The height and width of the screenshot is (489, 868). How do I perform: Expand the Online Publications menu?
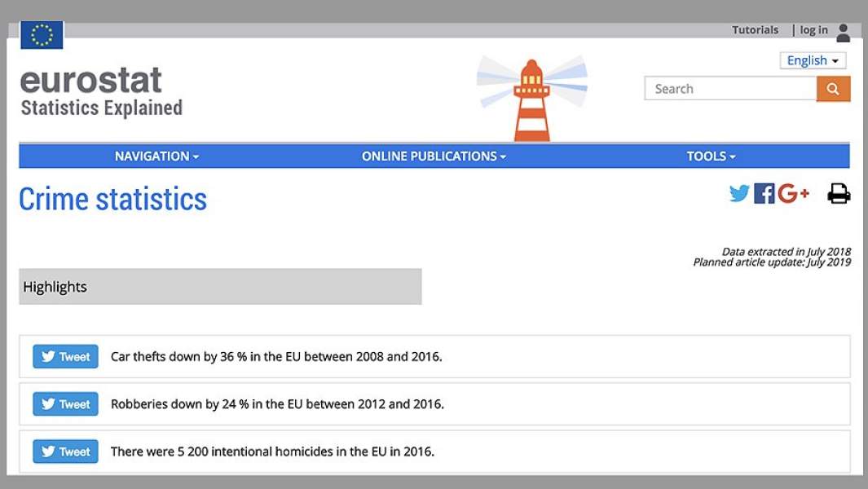tap(434, 156)
